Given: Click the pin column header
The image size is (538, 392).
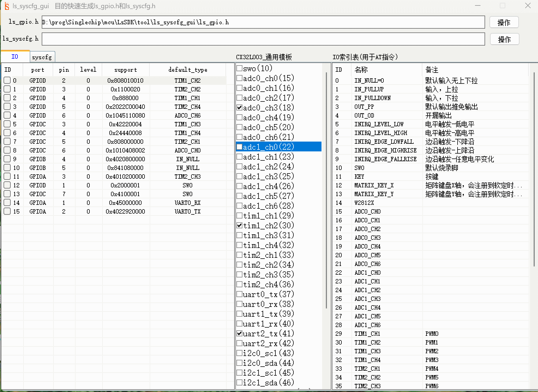Looking at the screenshot, I should click(x=64, y=70).
